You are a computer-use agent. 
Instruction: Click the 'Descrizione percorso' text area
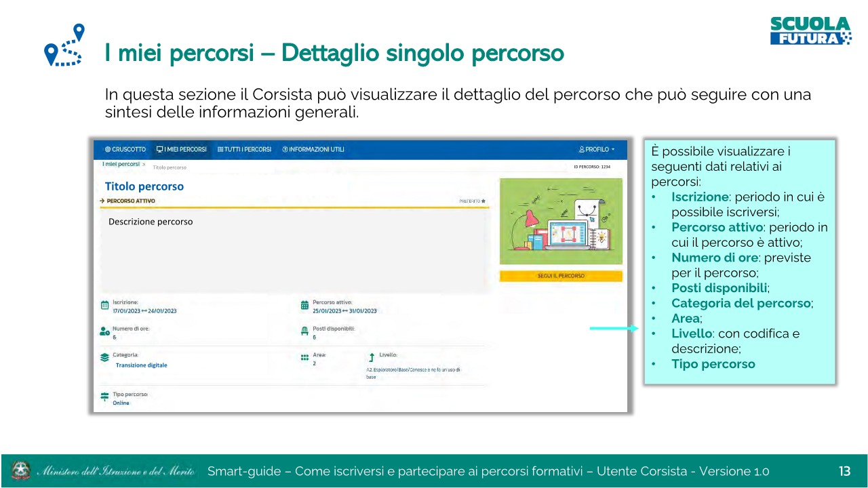pyautogui.click(x=295, y=251)
